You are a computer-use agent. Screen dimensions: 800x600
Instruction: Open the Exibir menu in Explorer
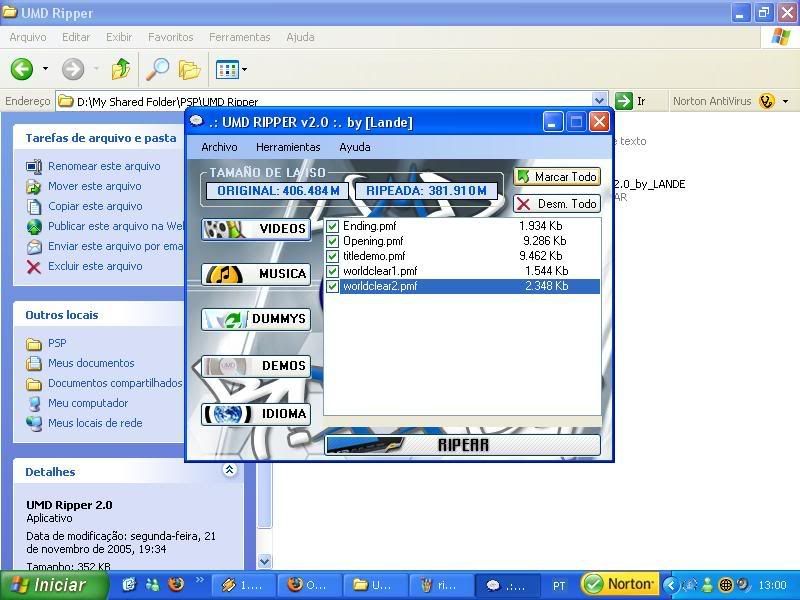(x=119, y=37)
